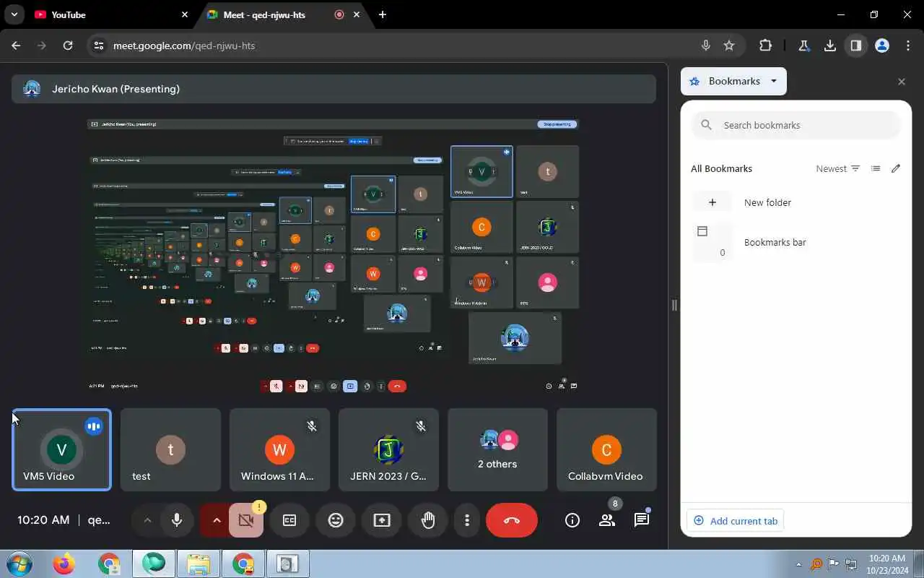Screen dimensions: 924x578
Task: Select the Collabvm Video participant tile
Action: (606, 449)
